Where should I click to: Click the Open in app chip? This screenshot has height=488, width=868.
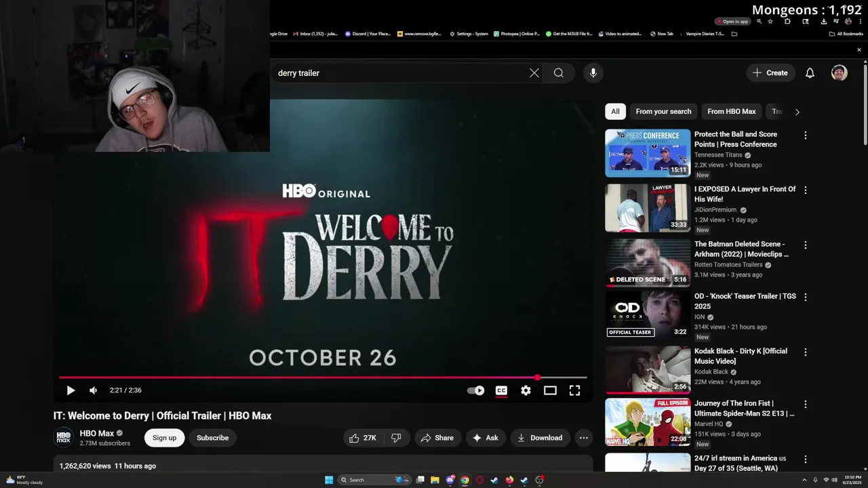pos(732,22)
